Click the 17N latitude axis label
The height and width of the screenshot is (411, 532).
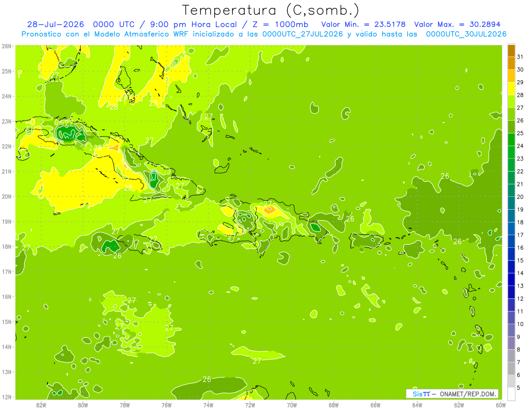click(x=6, y=271)
